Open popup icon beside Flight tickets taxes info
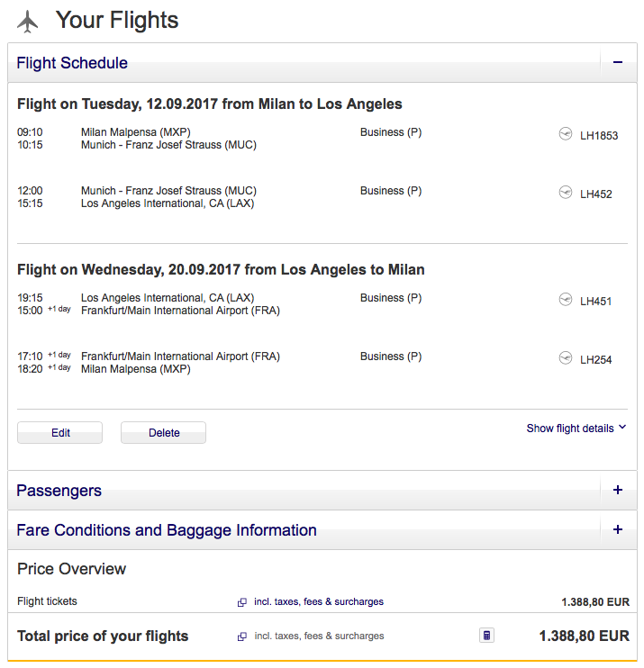 coord(241,602)
